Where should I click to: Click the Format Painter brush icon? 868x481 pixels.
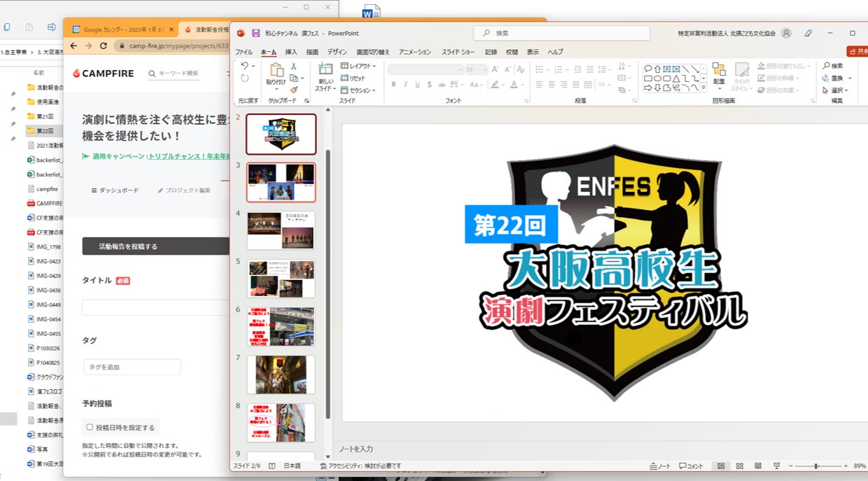click(x=294, y=90)
